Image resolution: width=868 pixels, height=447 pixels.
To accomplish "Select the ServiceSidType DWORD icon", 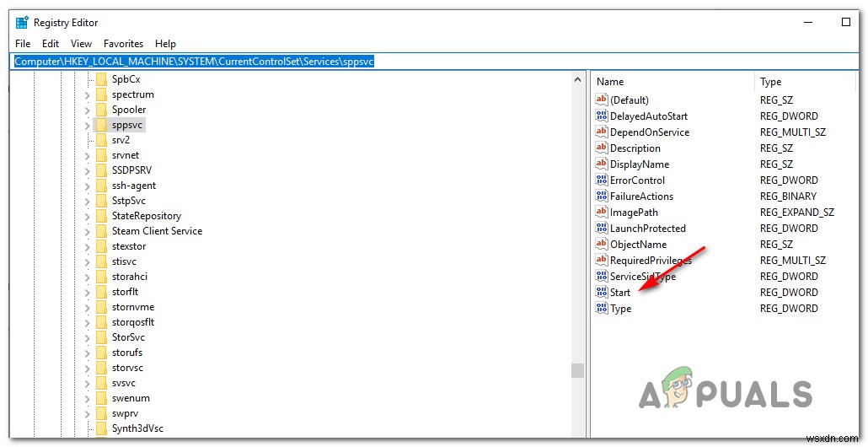I will pos(601,276).
